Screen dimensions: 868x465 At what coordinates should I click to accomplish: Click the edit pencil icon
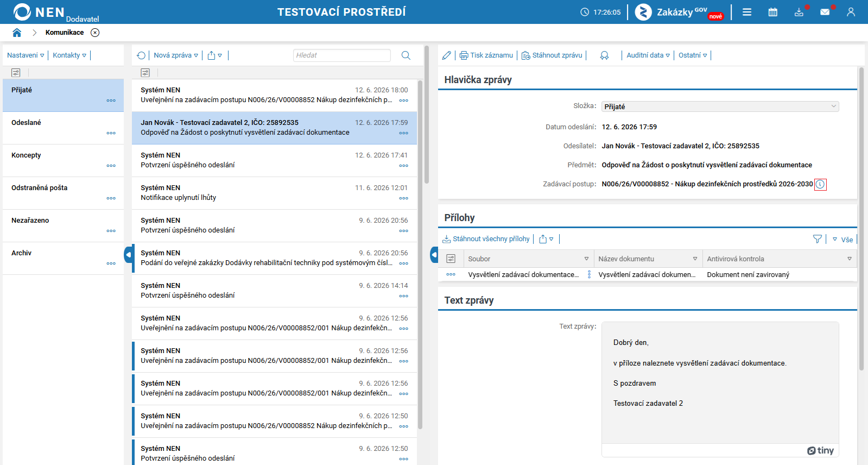pyautogui.click(x=446, y=55)
